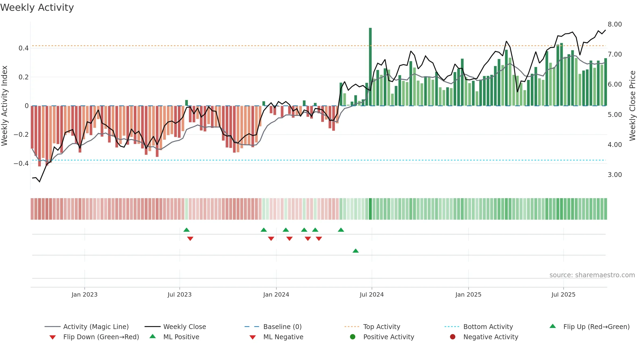Click the Jan 2024 x-axis label
The height and width of the screenshot is (362, 644).
[x=276, y=294]
